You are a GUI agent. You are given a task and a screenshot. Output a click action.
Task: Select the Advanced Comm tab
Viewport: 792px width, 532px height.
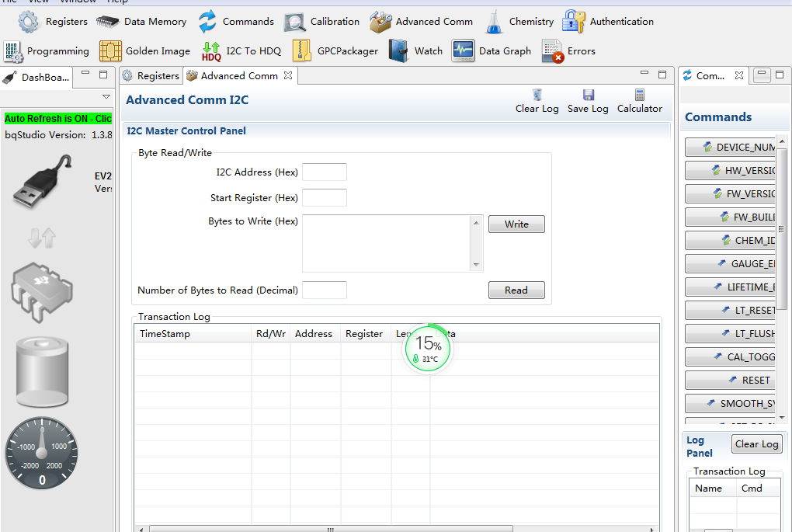239,76
